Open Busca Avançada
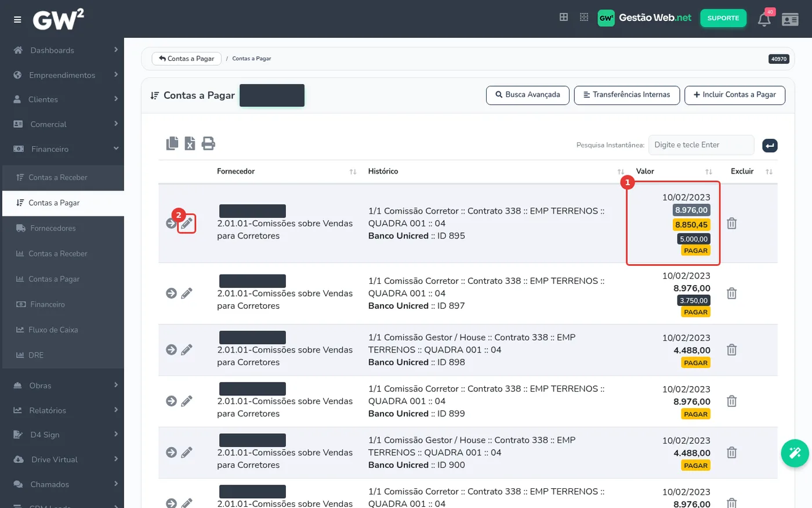This screenshot has height=508, width=812. (527, 95)
